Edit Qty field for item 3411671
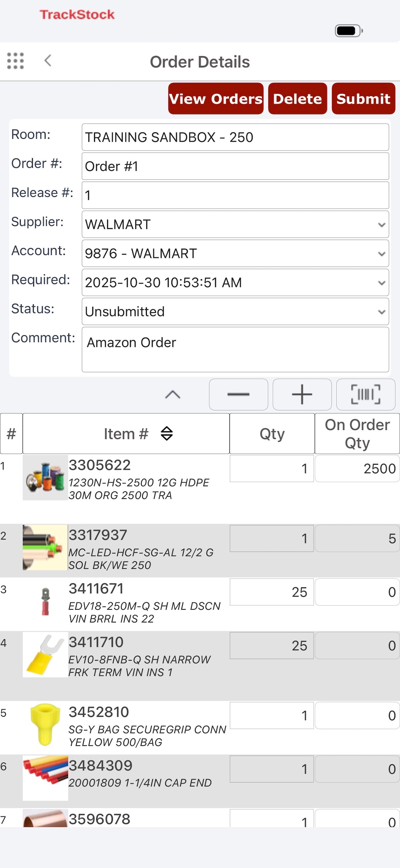 (x=272, y=592)
